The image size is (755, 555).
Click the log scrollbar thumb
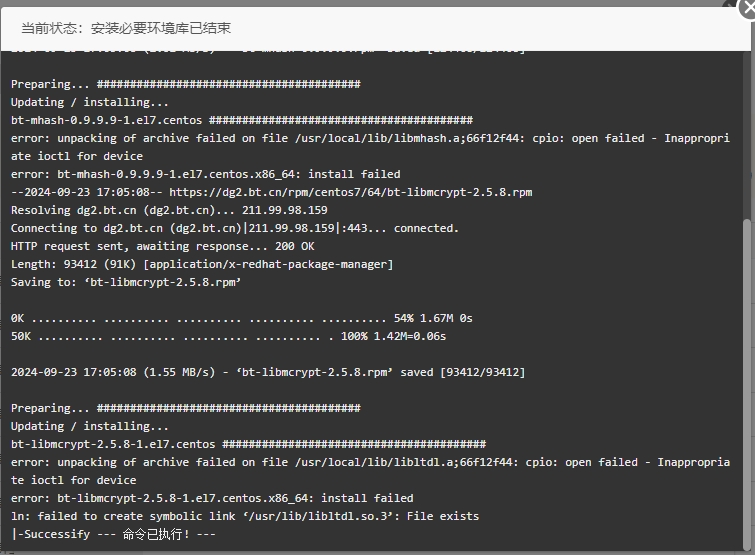pyautogui.click(x=747, y=383)
